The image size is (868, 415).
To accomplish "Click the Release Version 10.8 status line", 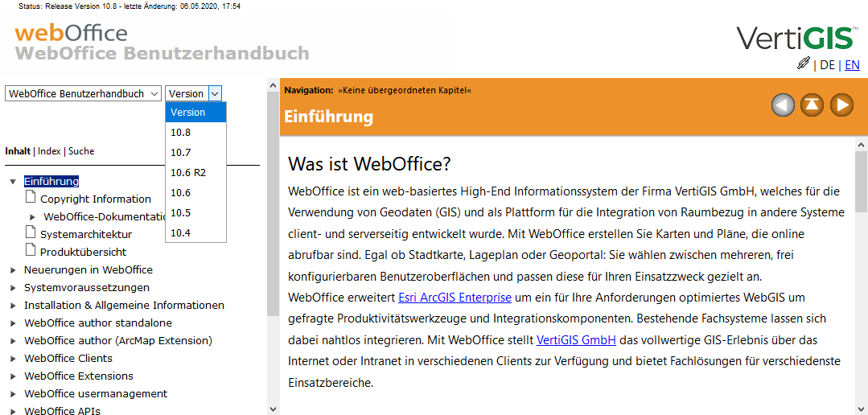I will point(129,6).
